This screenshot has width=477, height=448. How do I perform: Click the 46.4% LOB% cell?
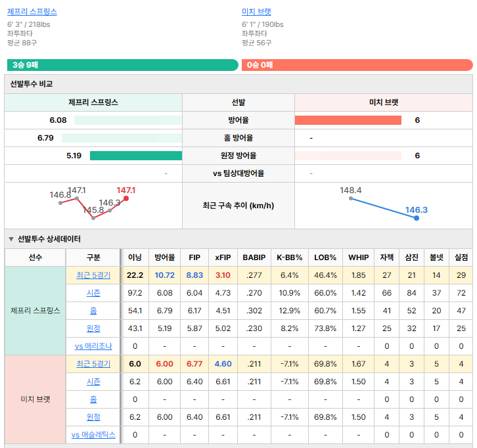coord(325,275)
